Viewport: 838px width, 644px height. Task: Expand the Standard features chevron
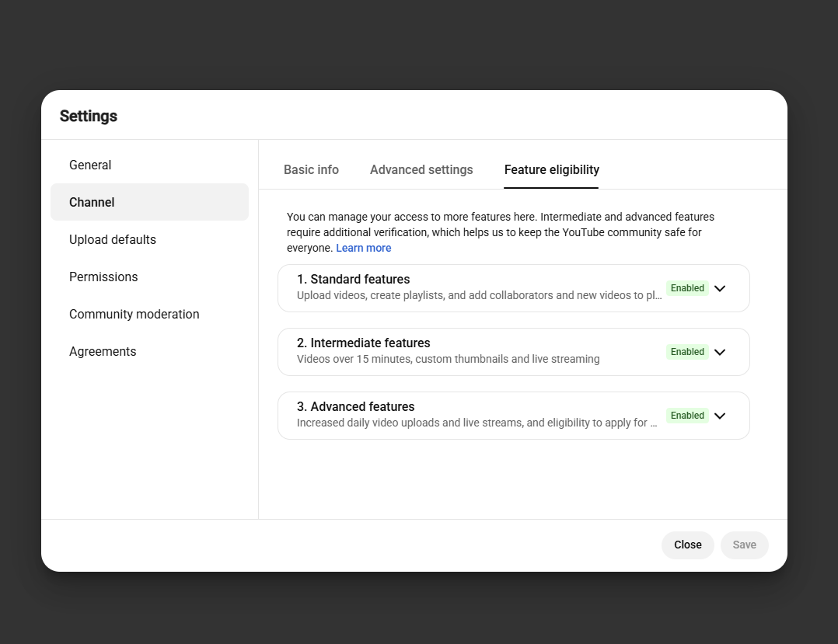720,288
